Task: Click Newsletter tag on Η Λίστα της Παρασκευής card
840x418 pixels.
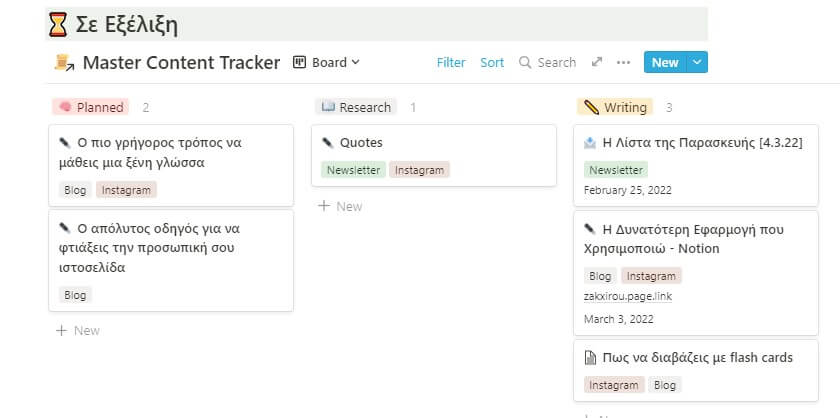Action: (616, 170)
